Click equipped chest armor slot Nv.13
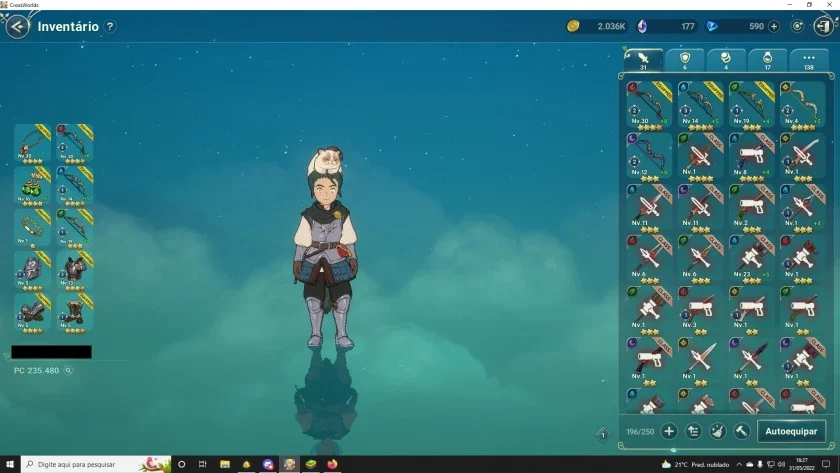 tap(74, 271)
